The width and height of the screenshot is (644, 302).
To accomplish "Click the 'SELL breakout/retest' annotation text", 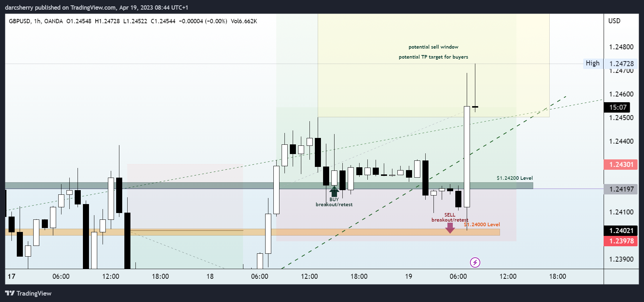I will (x=450, y=217).
